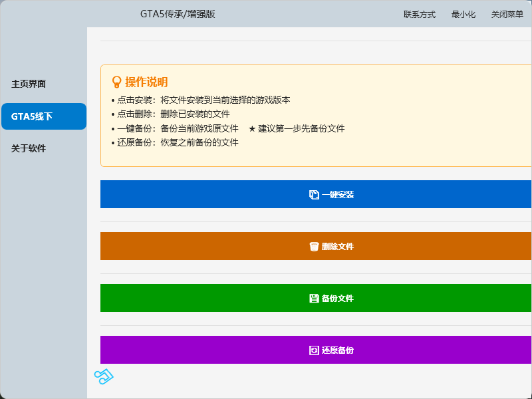Click the purple 还原备份 button
The image size is (532, 399).
[316, 350]
